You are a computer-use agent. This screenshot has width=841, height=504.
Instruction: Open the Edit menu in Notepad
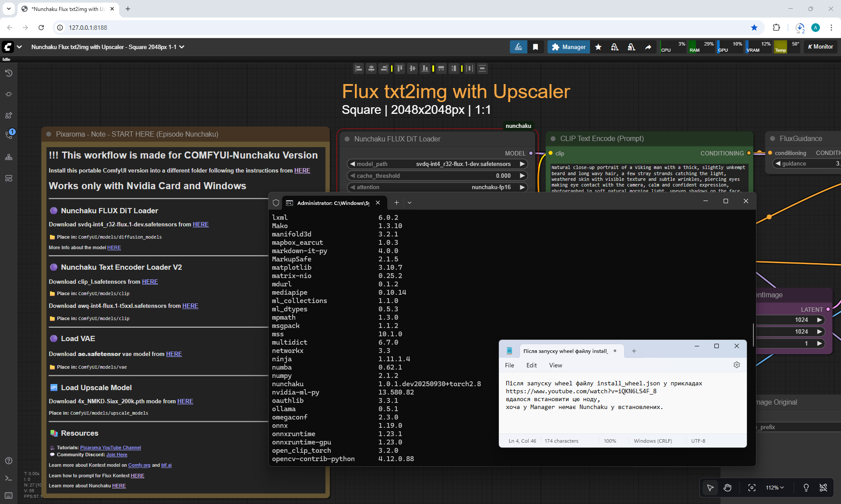(531, 365)
